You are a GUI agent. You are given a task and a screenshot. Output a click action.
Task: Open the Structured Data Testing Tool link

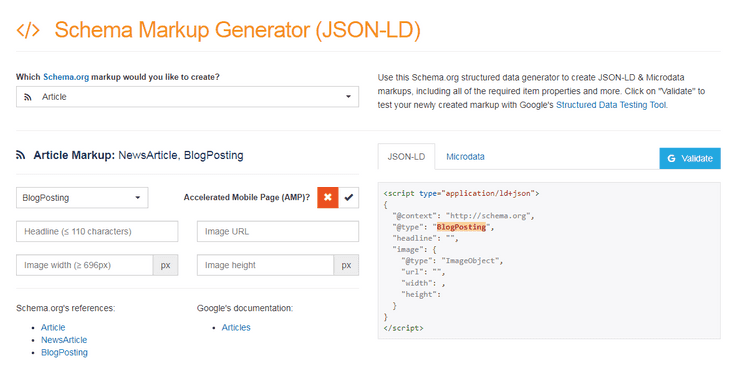coord(611,105)
